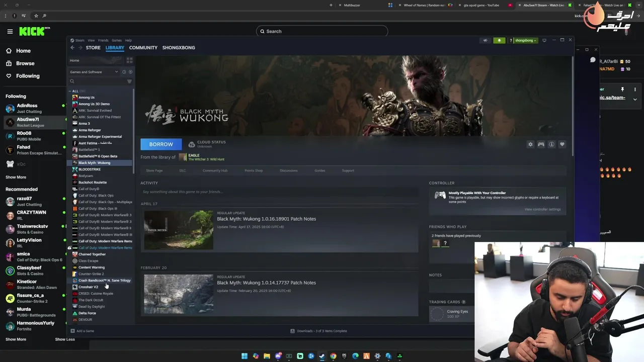Select Buckshot Roulette in game list
Screen dimensions: 644x362
(93, 183)
